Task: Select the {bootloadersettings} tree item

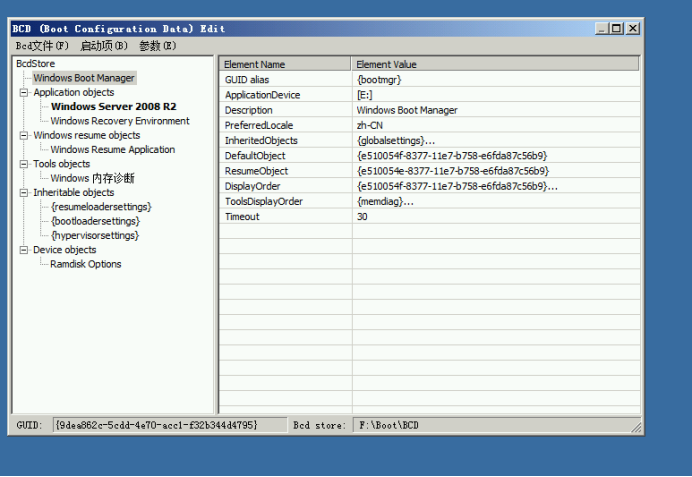Action: (94, 221)
